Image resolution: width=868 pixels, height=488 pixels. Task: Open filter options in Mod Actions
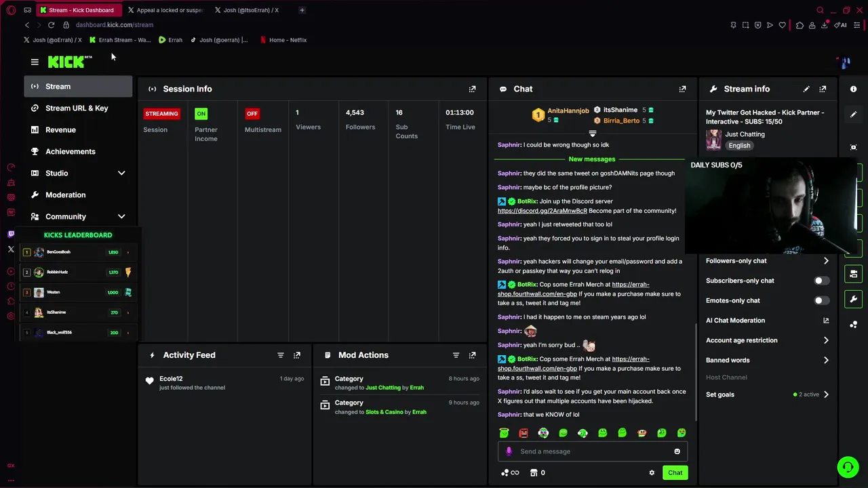(x=456, y=355)
